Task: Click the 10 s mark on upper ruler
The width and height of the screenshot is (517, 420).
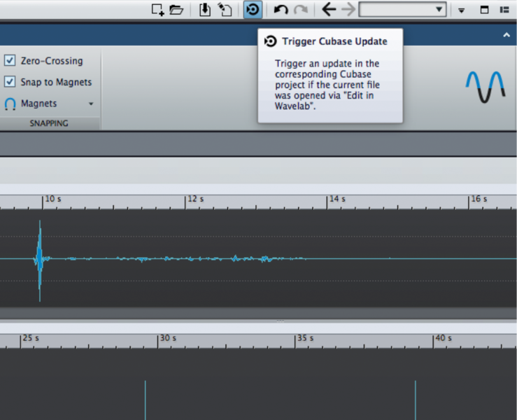Action: [x=52, y=199]
